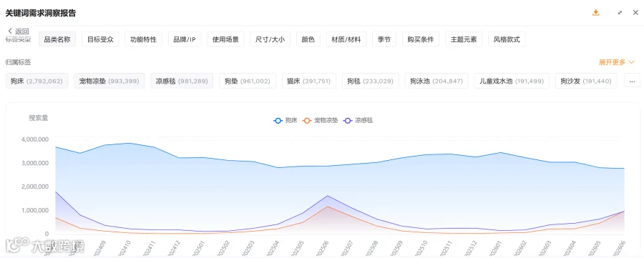This screenshot has width=644, height=258.
Task: Download the report using the orange icon
Action: click(595, 13)
